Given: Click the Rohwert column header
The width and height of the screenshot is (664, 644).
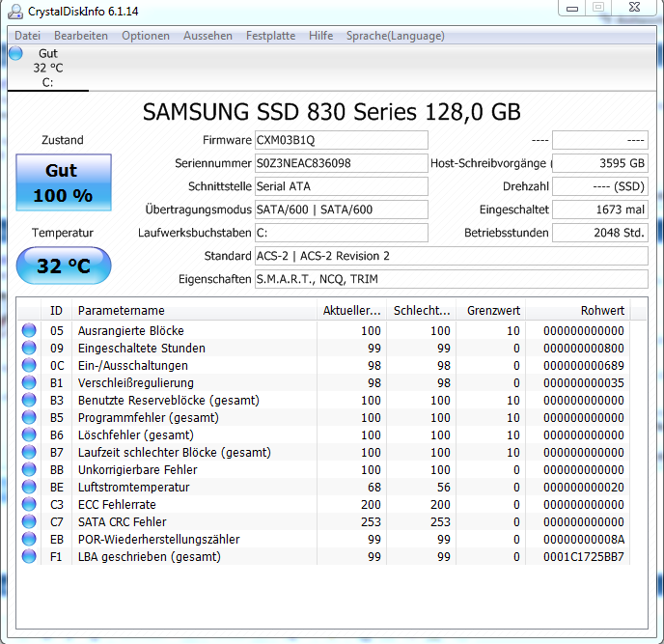Looking at the screenshot, I should [577, 311].
